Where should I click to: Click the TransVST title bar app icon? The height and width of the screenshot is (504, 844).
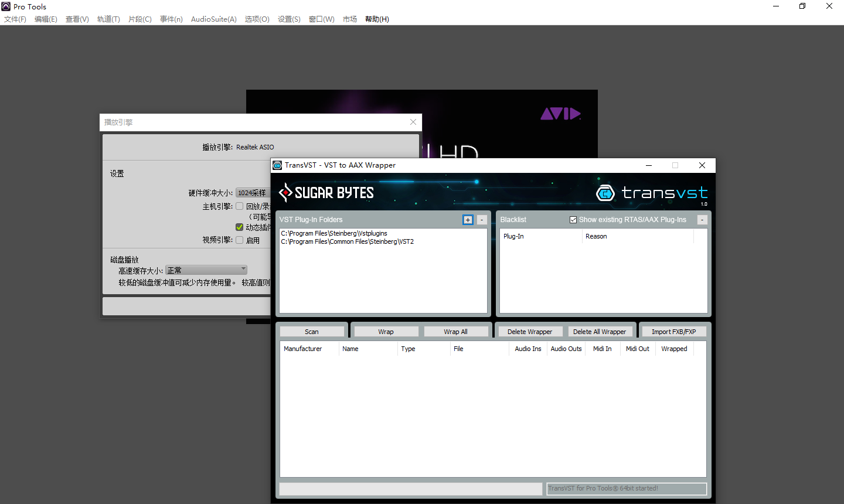[278, 165]
